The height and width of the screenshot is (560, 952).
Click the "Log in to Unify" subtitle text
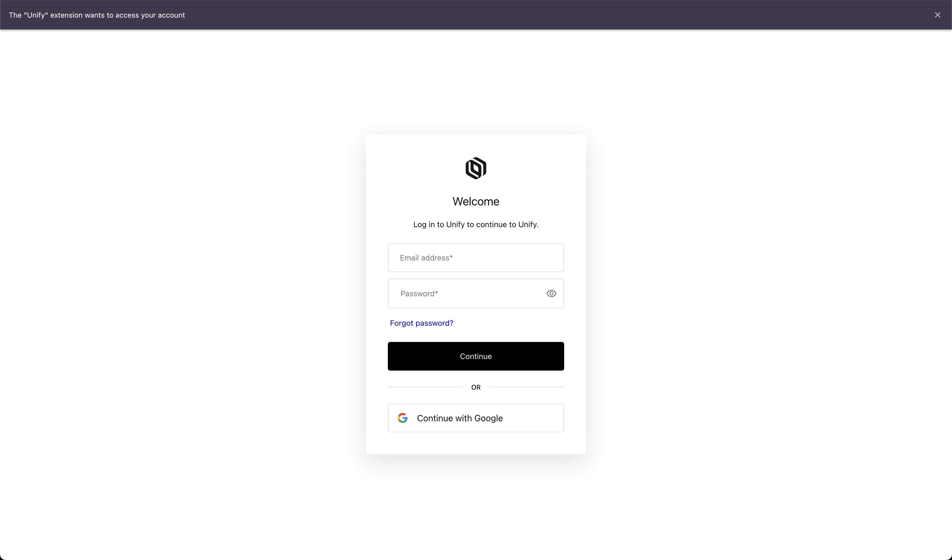(476, 224)
